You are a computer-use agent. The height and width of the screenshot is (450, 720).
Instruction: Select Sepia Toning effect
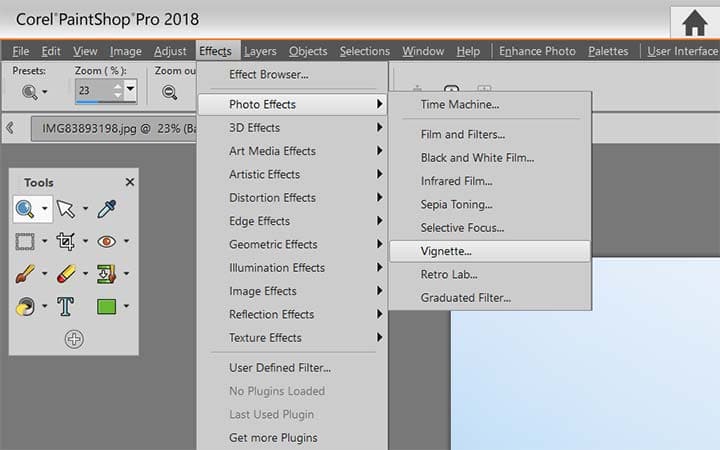[490, 204]
